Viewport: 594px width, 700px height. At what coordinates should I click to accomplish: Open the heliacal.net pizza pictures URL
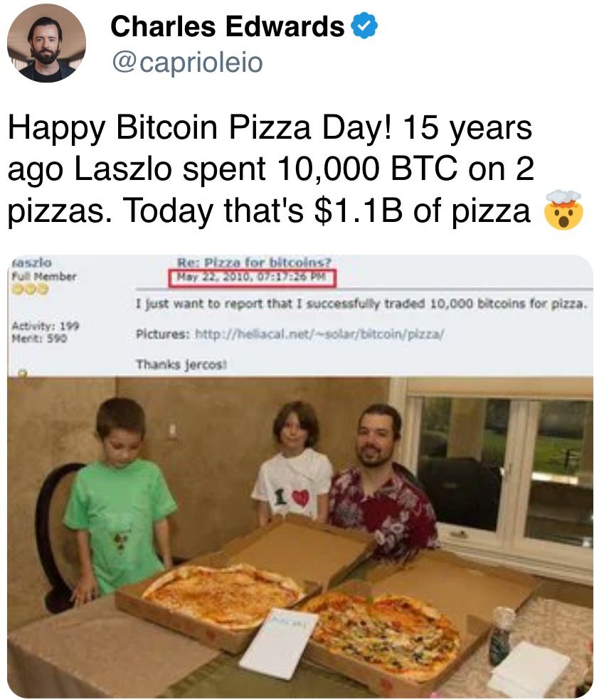(319, 334)
